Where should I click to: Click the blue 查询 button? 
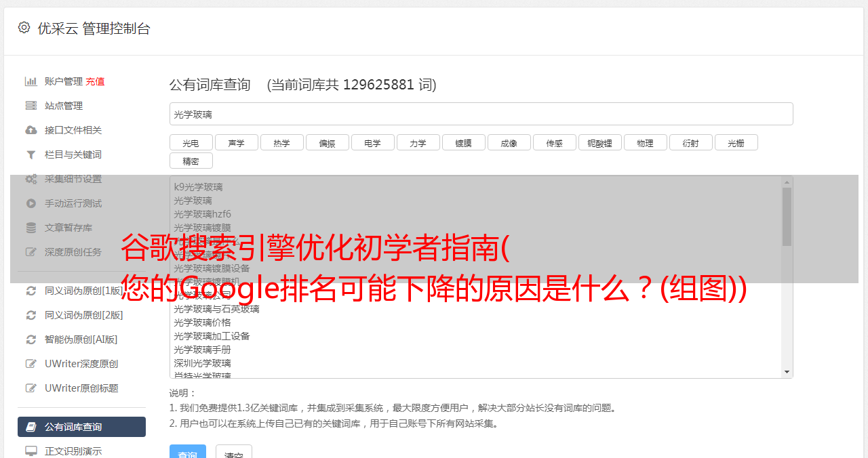pos(188,452)
